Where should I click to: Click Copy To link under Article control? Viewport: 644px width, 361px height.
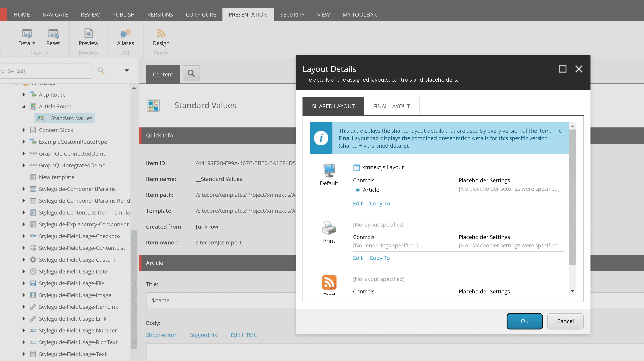click(380, 203)
